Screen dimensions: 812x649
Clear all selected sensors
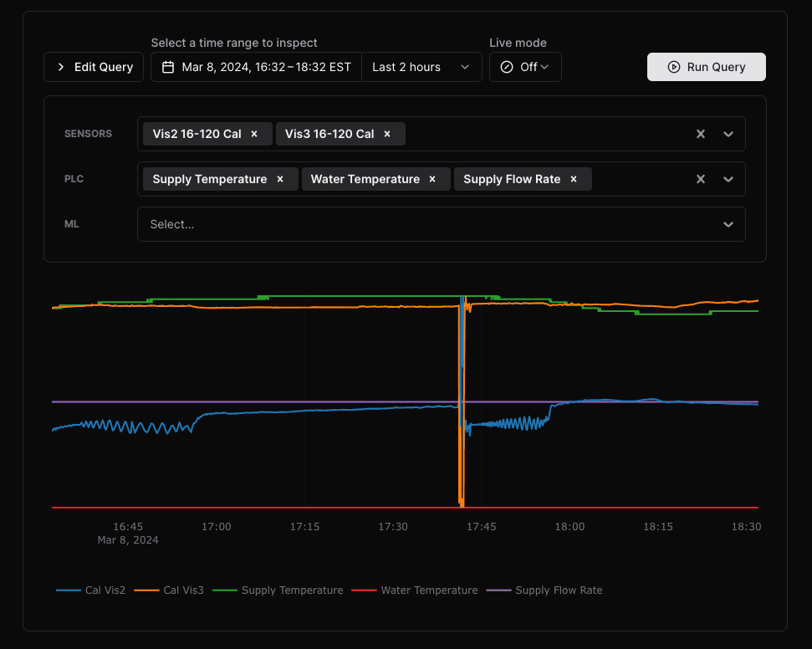pyautogui.click(x=701, y=134)
